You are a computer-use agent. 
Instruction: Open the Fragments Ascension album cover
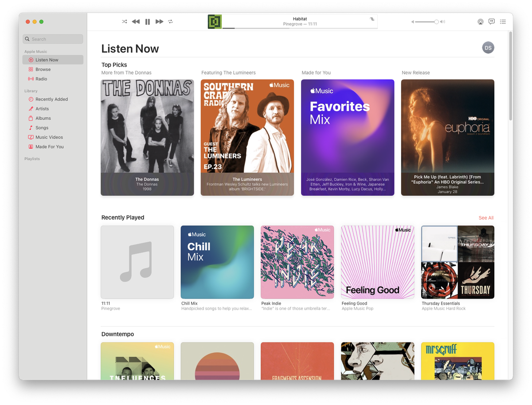(x=297, y=361)
